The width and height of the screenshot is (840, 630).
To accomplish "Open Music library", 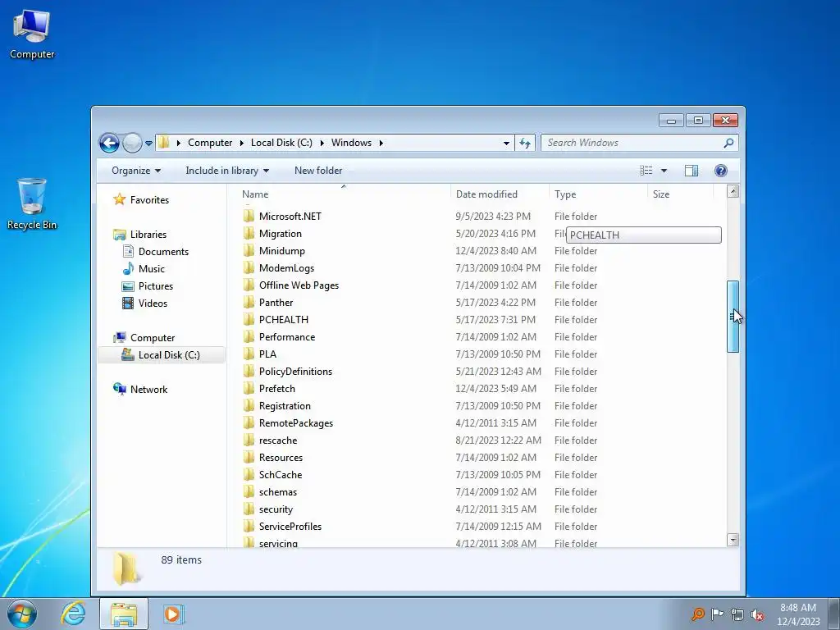I will (x=151, y=268).
